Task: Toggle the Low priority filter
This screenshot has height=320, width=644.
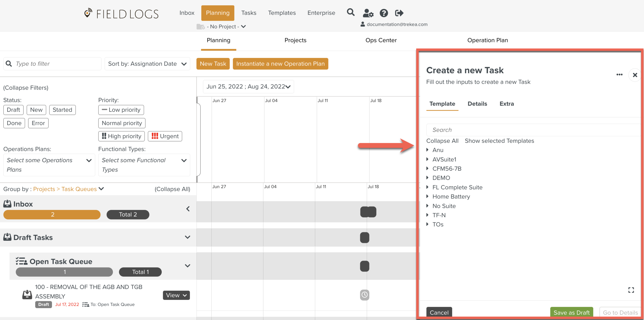Action: coord(121,110)
